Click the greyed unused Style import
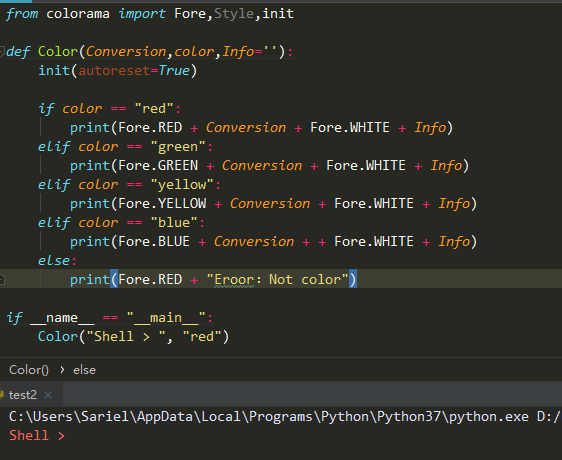Screen dimensions: 562x460 [234, 14]
